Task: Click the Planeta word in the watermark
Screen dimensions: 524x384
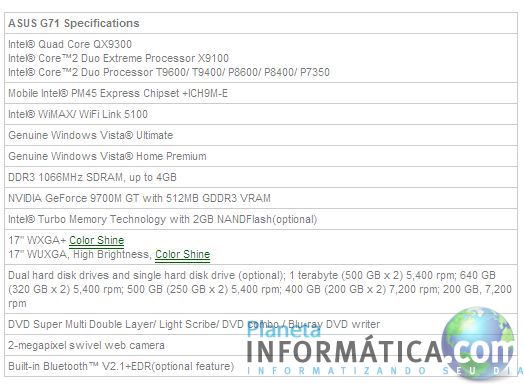Action: 284,329
